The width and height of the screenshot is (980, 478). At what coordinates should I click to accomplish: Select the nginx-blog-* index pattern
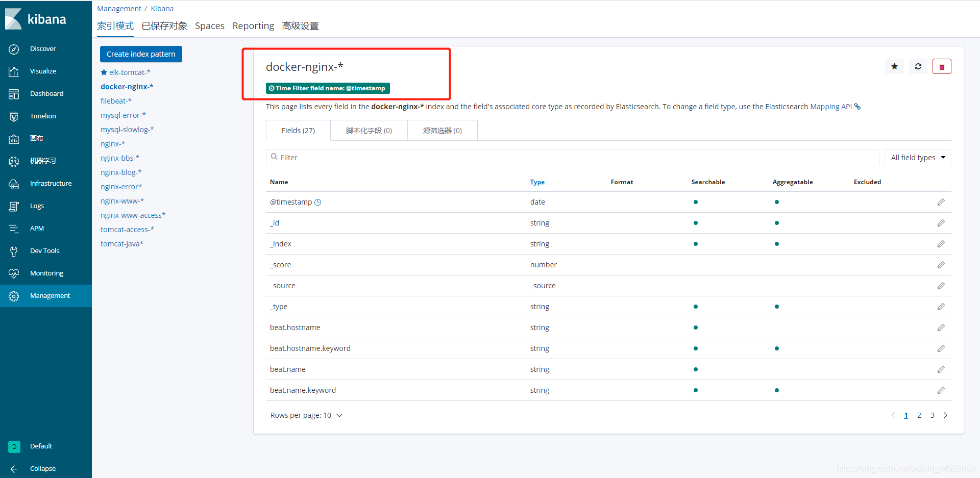click(121, 172)
